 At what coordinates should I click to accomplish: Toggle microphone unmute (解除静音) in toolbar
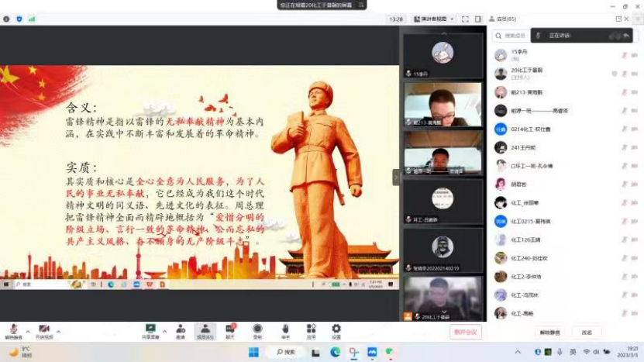click(12, 330)
